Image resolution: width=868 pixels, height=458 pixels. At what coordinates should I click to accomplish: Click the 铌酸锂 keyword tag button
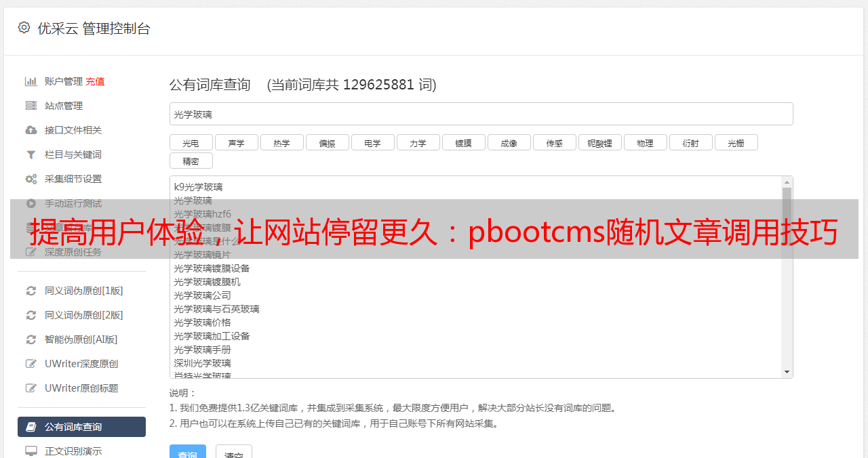pyautogui.click(x=600, y=142)
